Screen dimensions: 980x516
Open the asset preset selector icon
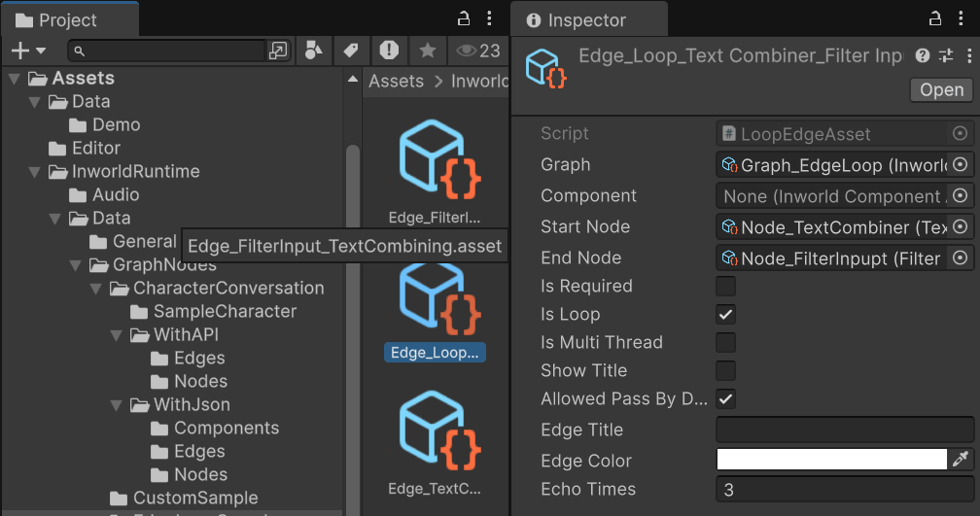(946, 55)
